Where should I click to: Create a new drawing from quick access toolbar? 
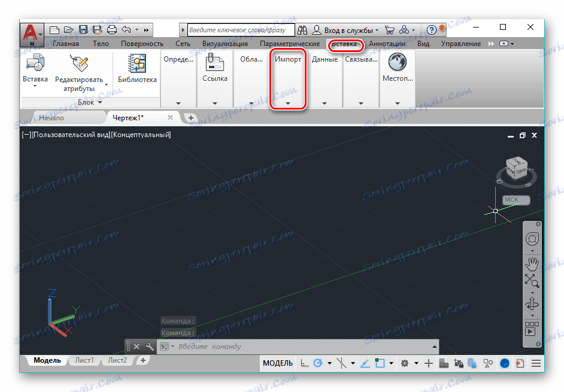point(54,30)
